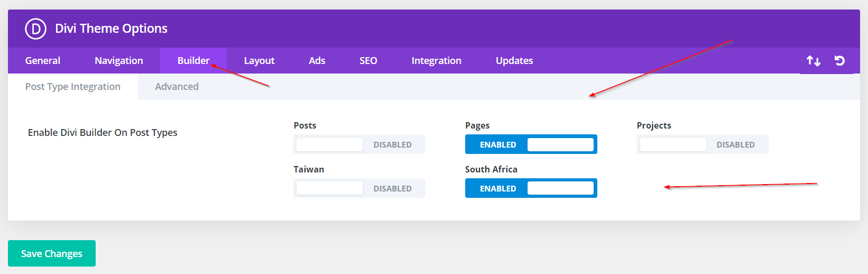Click the import/export arrows icon
Screen dimensions: 868x274
813,61
